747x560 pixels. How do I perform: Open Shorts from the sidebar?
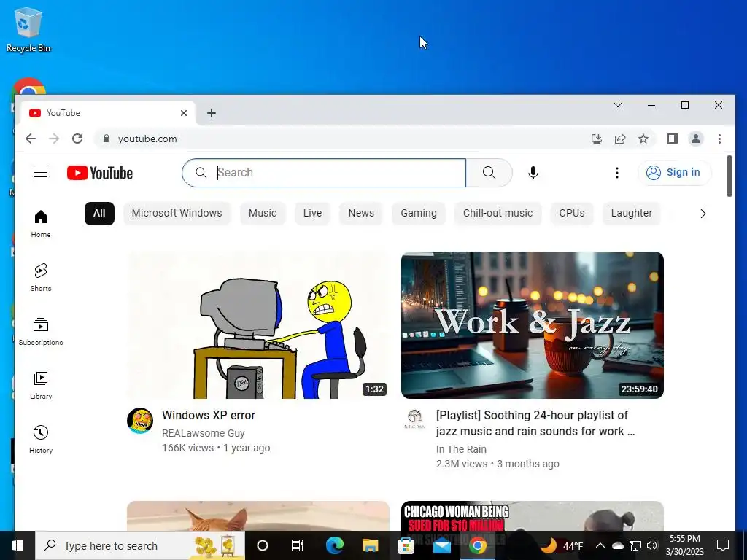pyautogui.click(x=41, y=278)
